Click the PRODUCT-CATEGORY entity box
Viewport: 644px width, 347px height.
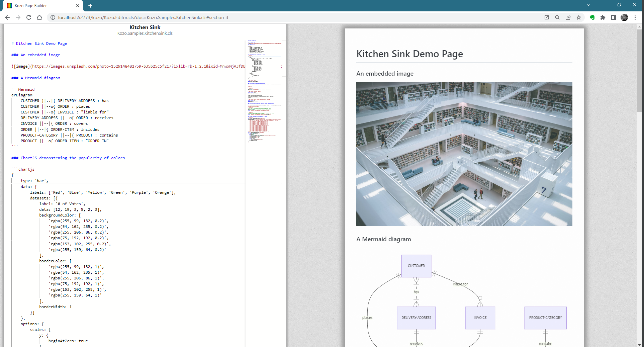(545, 318)
